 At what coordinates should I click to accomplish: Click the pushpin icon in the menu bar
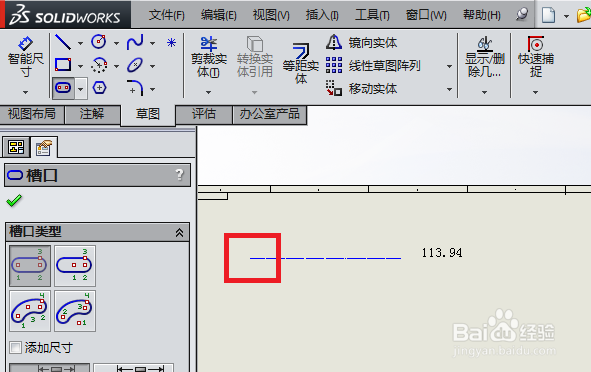click(522, 15)
